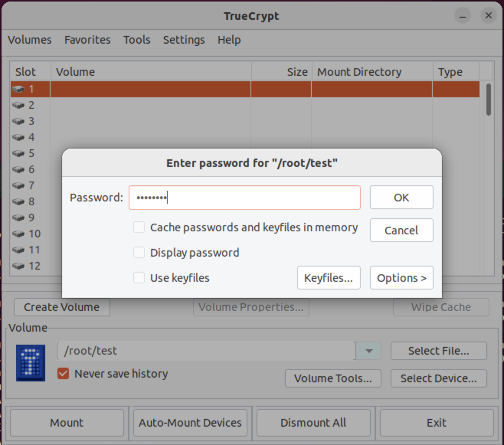Image resolution: width=504 pixels, height=445 pixels.
Task: Select the drive icon for slot 9
Action: (18, 218)
